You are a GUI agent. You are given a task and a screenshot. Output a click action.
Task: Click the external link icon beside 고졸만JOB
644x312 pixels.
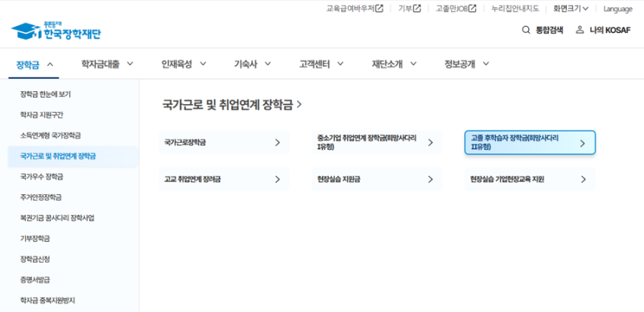(473, 9)
